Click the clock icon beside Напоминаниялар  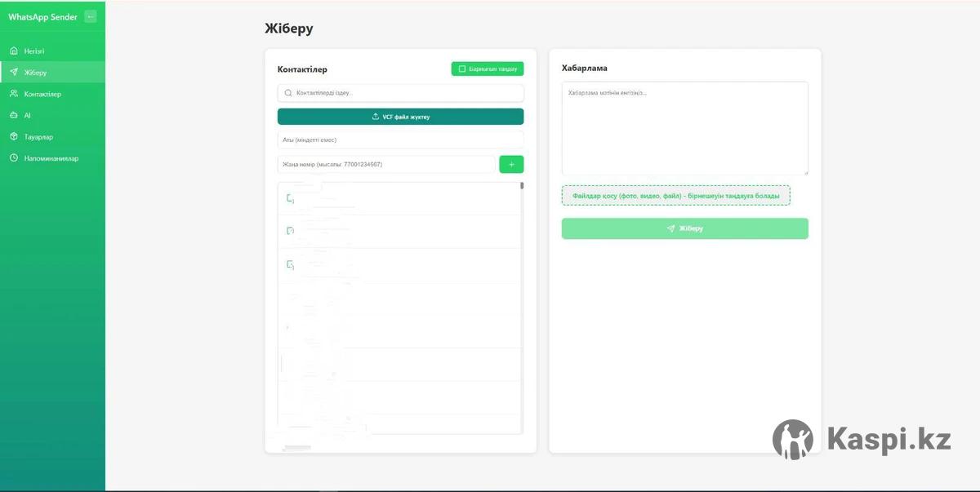pyautogui.click(x=14, y=158)
